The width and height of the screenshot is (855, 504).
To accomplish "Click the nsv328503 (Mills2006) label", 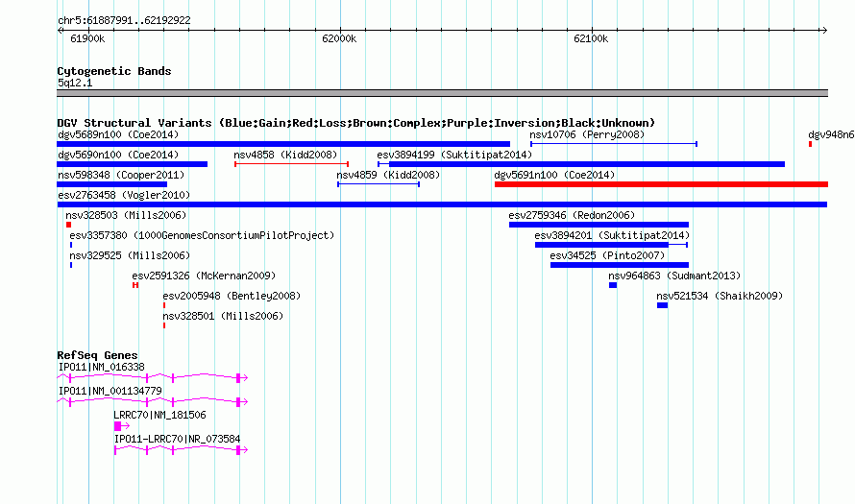I will (126, 215).
